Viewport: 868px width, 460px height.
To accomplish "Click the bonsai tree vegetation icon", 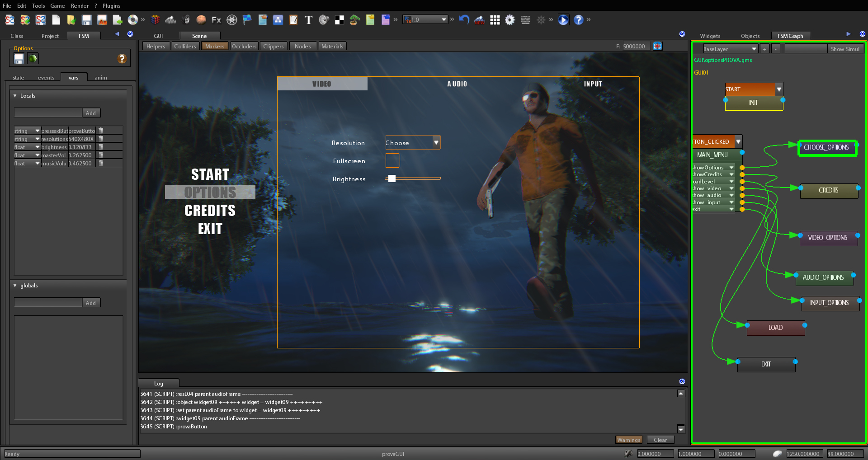I will (x=354, y=20).
